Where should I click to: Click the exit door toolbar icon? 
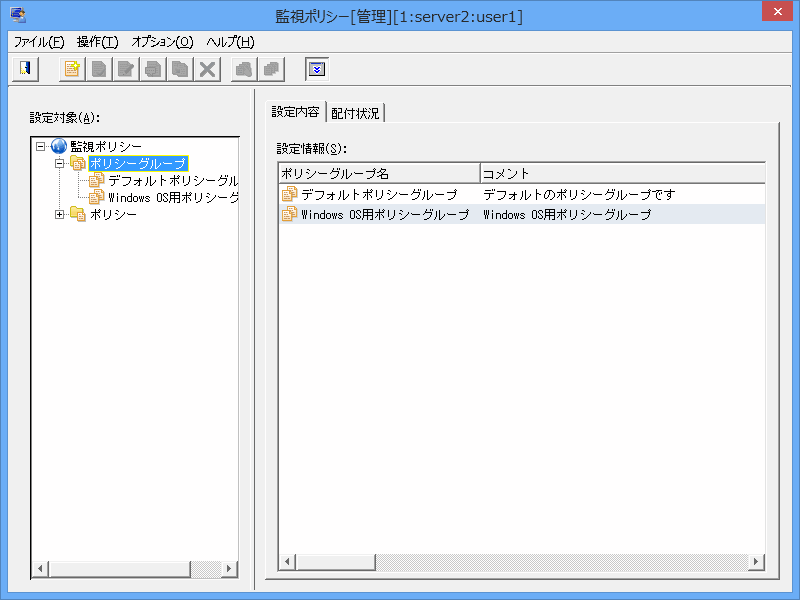coord(24,69)
